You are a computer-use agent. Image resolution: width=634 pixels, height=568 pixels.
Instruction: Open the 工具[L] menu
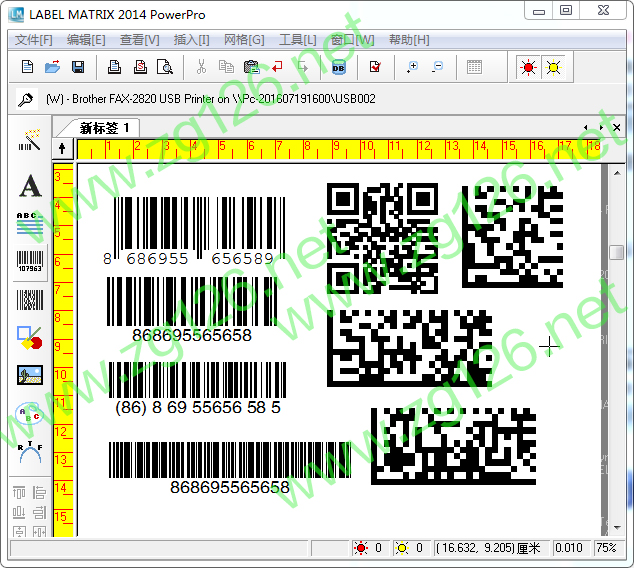[x=298, y=40]
